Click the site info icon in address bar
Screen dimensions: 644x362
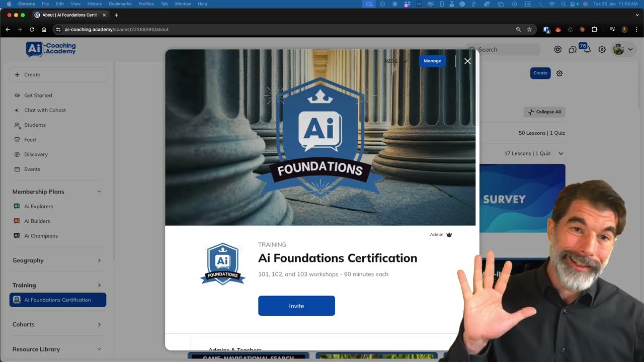click(x=58, y=30)
